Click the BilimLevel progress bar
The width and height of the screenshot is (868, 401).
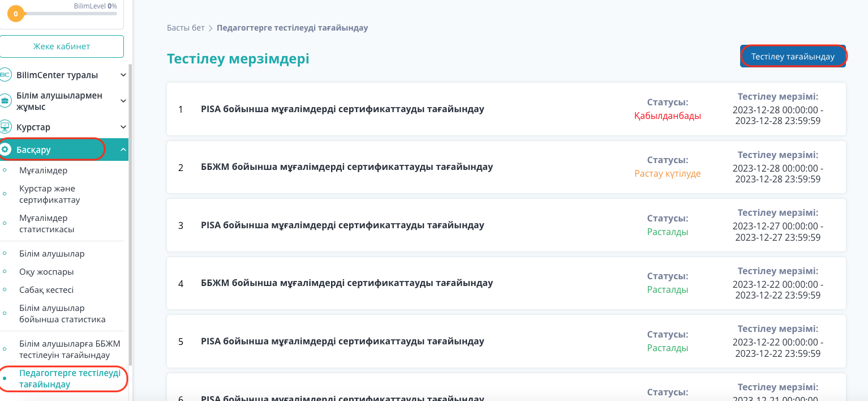[71, 14]
